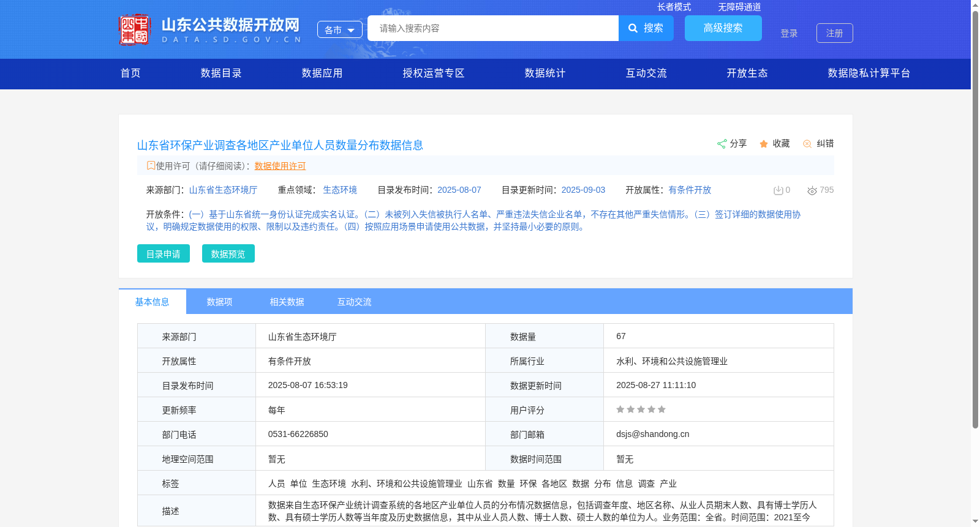Click the 数据量 value 67
This screenshot has width=980, height=527.
pos(621,336)
